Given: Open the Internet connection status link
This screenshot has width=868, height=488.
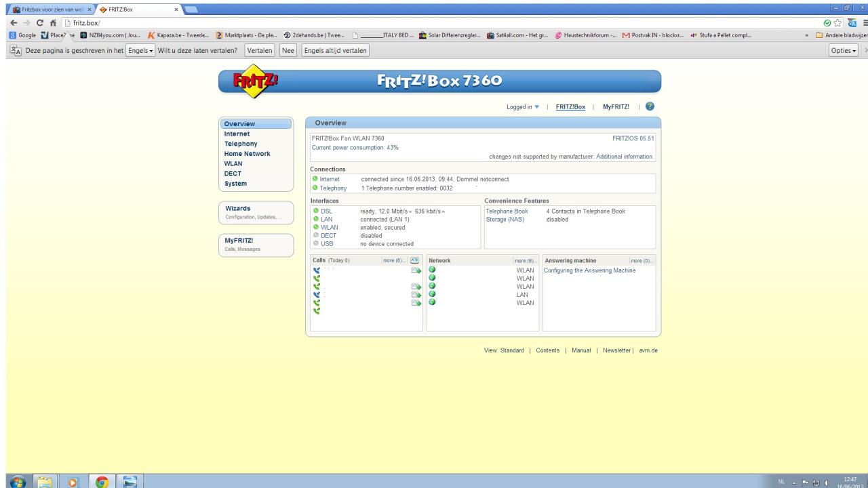Looking at the screenshot, I should (330, 179).
